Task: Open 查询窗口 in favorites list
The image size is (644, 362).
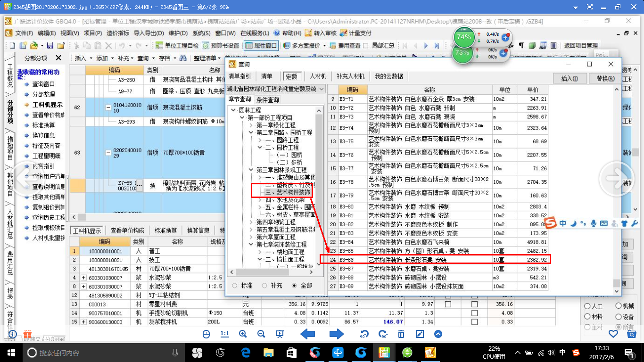Action: point(43,84)
